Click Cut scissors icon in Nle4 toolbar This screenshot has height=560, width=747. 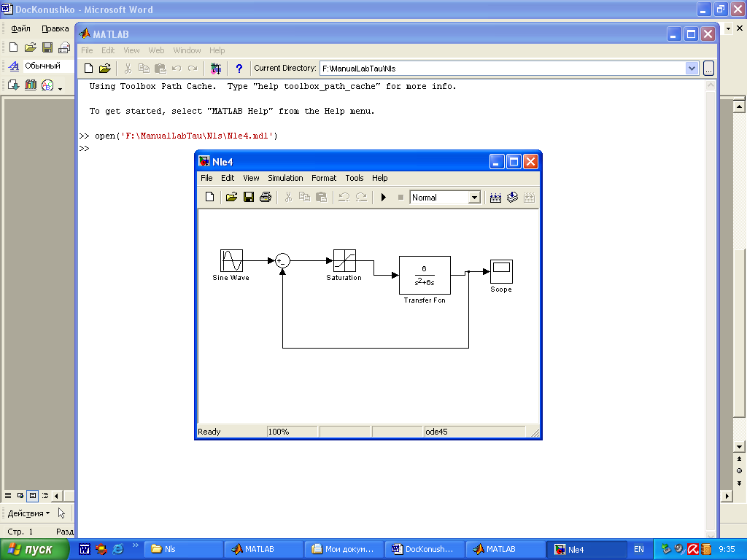click(288, 197)
